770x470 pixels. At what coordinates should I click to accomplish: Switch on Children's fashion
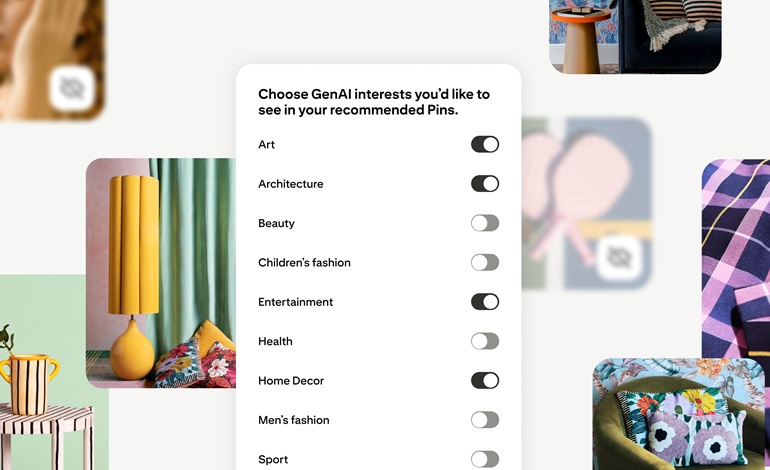click(x=485, y=262)
